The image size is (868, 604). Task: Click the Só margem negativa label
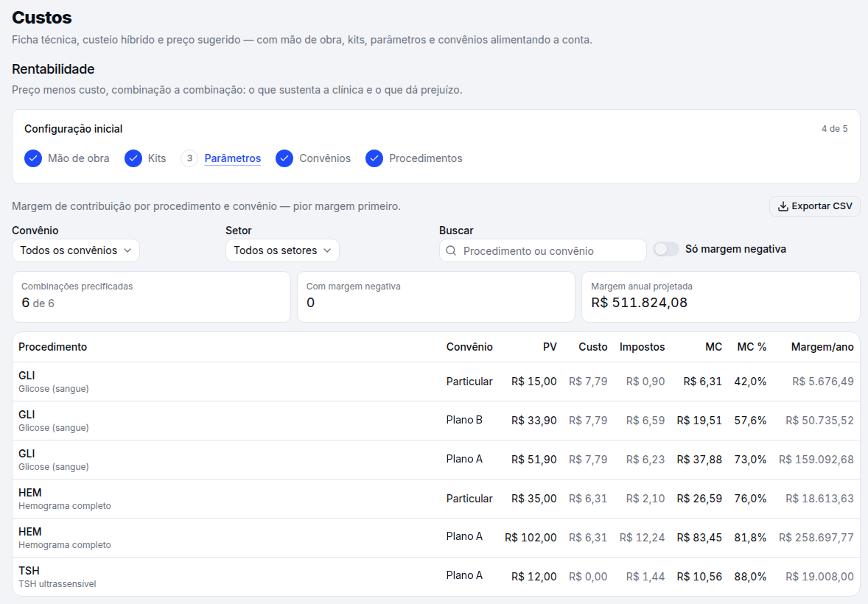735,249
